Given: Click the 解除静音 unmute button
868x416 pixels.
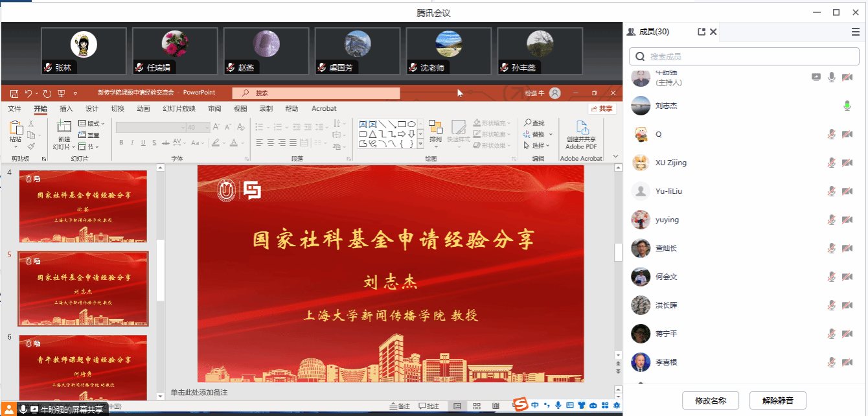Looking at the screenshot, I should (777, 400).
